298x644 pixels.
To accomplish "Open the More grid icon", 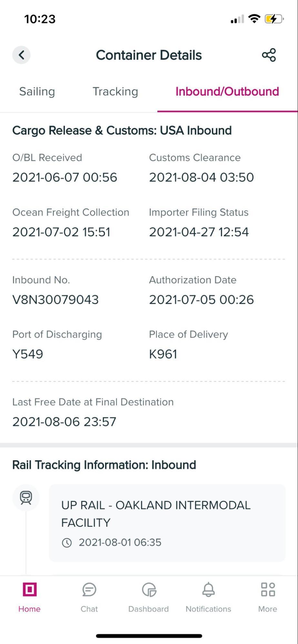I will click(268, 590).
